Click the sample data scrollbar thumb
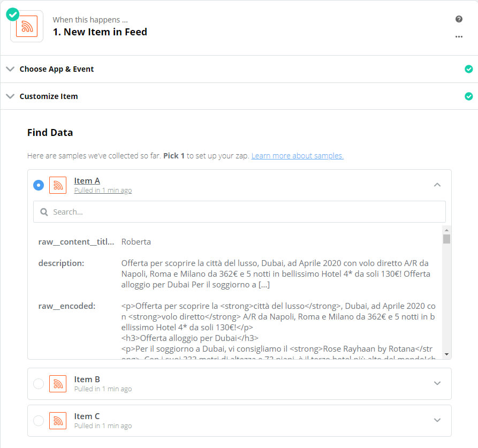 tap(446, 239)
